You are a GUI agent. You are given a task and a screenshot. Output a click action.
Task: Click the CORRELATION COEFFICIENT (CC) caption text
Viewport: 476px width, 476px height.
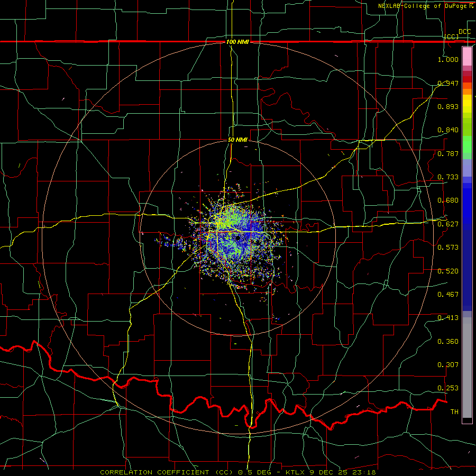167,472
